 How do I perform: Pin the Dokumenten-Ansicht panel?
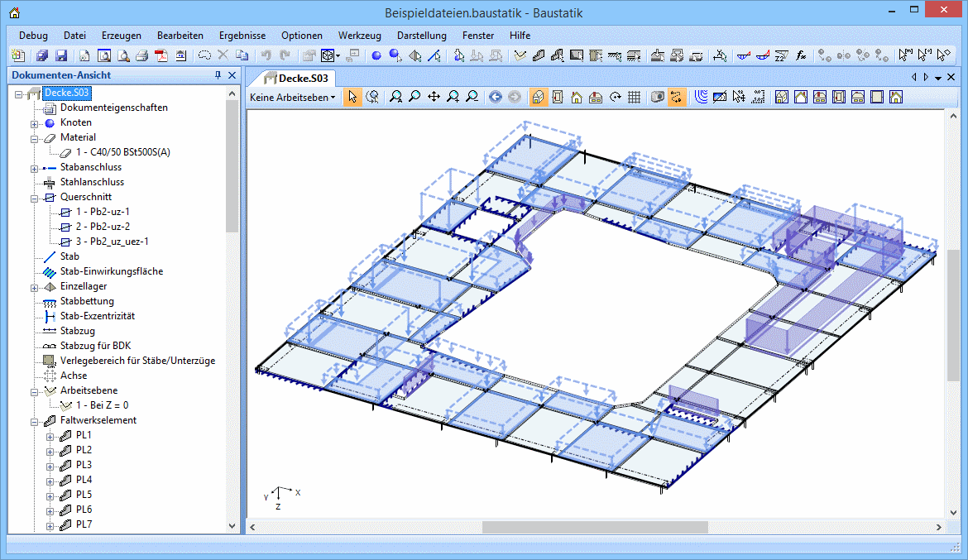point(218,75)
